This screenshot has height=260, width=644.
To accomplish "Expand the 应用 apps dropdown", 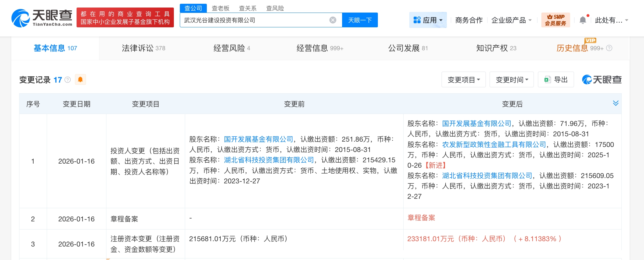I will tap(428, 20).
